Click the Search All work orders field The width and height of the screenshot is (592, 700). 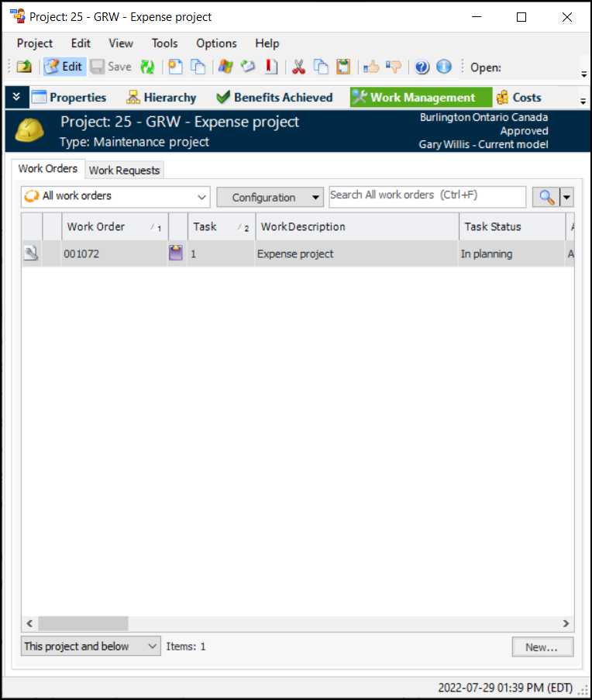(x=428, y=196)
